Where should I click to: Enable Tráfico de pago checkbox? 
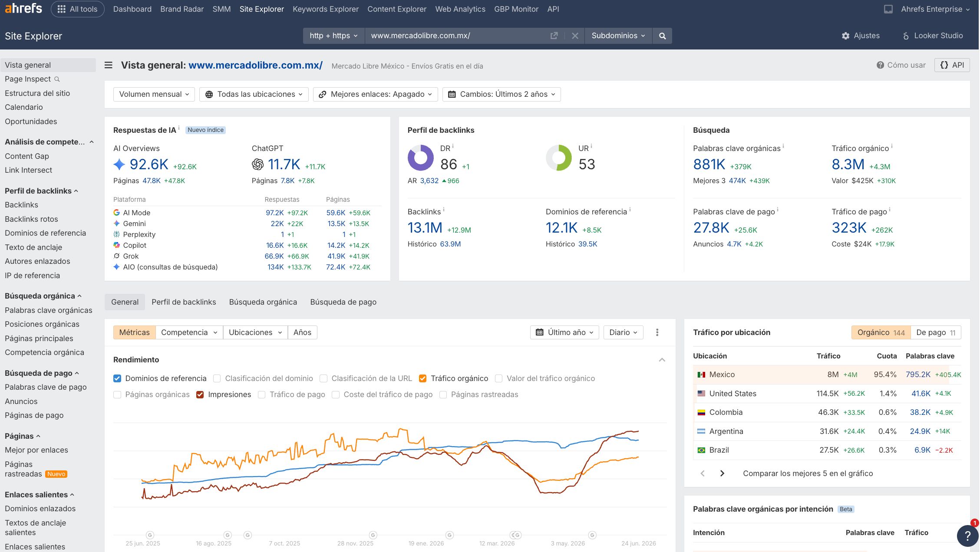tap(262, 394)
